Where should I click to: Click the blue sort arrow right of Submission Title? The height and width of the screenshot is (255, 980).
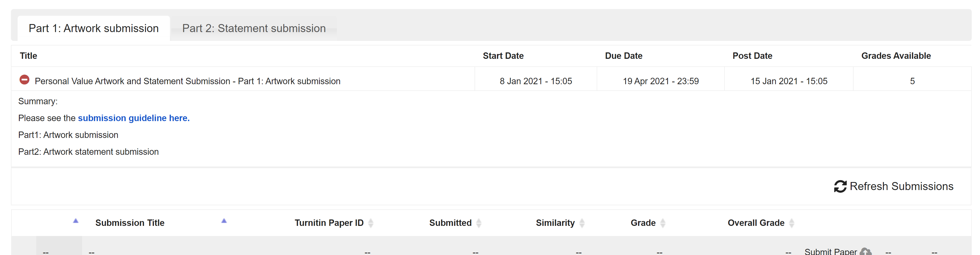pos(224,221)
